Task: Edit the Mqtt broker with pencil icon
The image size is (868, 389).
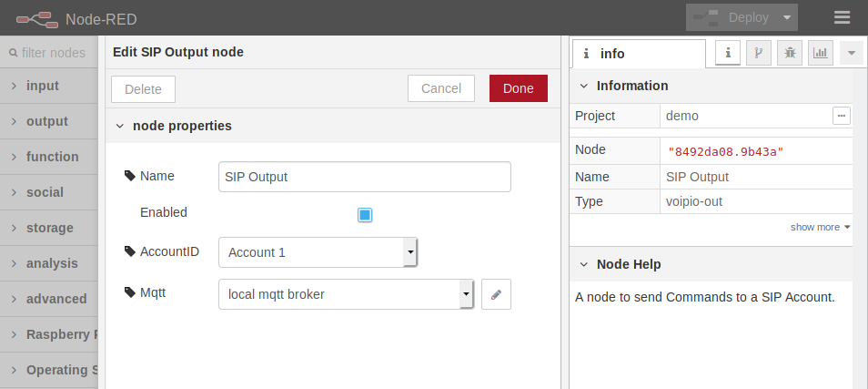Action: [496, 294]
